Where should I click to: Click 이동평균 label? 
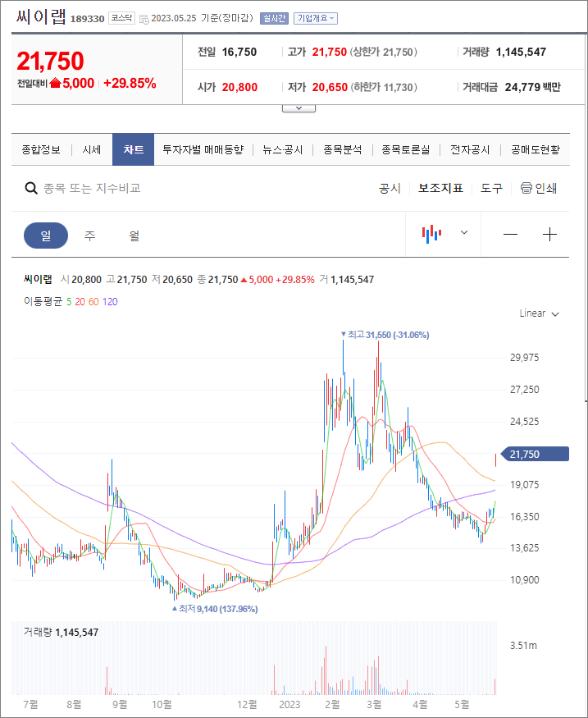(43, 302)
